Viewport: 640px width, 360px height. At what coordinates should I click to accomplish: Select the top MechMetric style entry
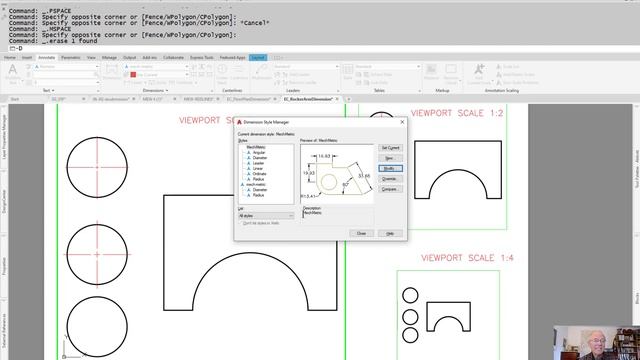pyautogui.click(x=256, y=147)
